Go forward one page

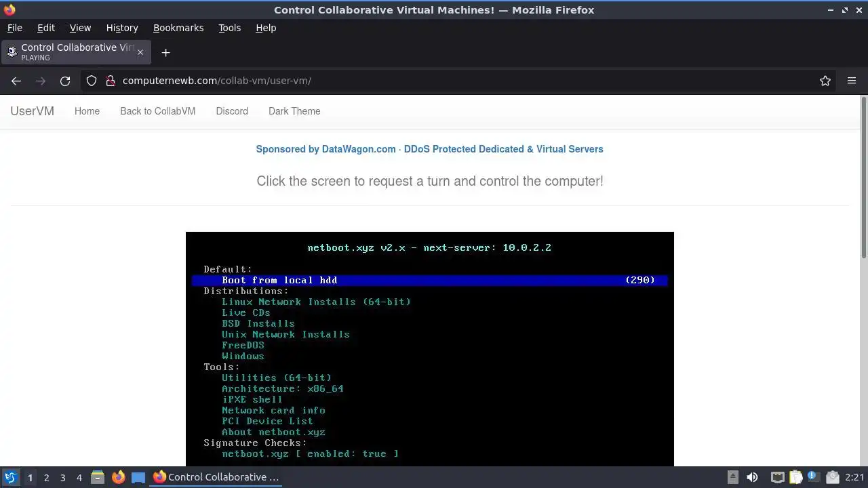(x=41, y=81)
